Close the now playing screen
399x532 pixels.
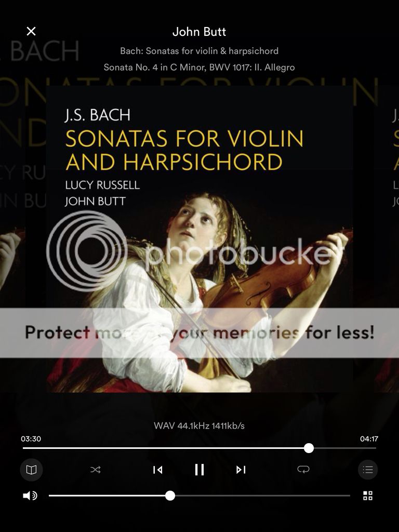tap(31, 31)
